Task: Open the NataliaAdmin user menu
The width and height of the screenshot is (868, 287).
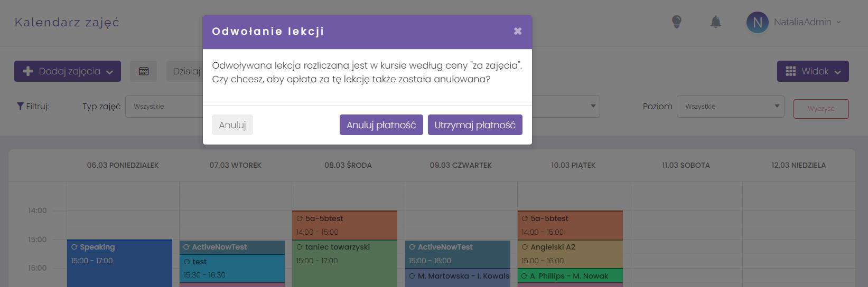Action: coord(806,22)
